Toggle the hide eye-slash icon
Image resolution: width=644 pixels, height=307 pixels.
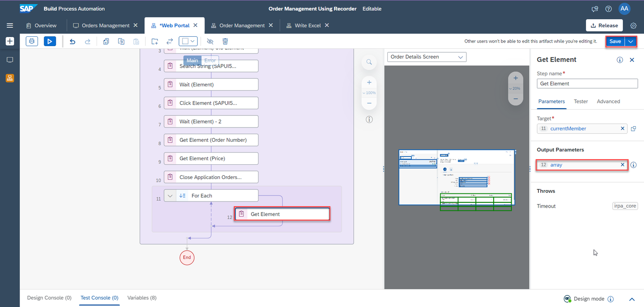point(210,41)
